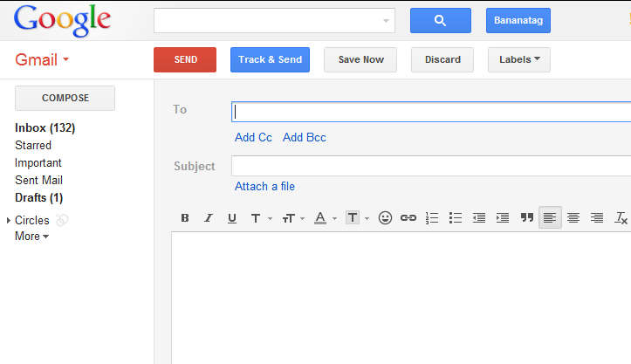Apply quote formatting
The width and height of the screenshot is (631, 364).
pos(526,218)
